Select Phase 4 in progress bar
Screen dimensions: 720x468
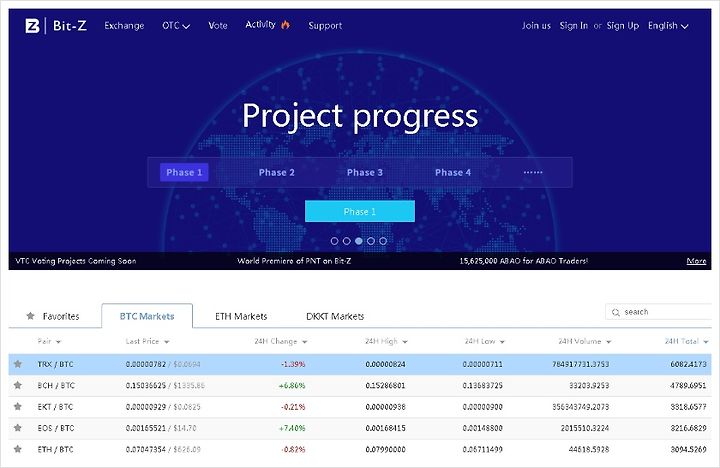coord(453,172)
